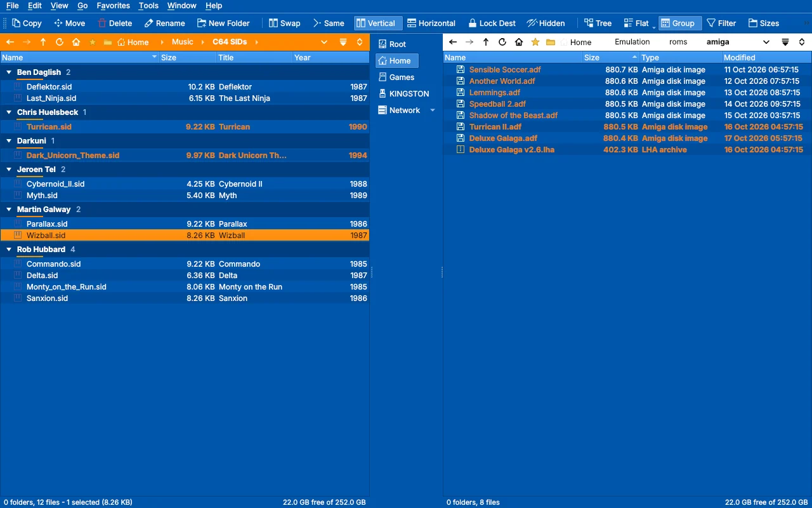Open the Favorites menu
This screenshot has width=812, height=508.
point(114,6)
